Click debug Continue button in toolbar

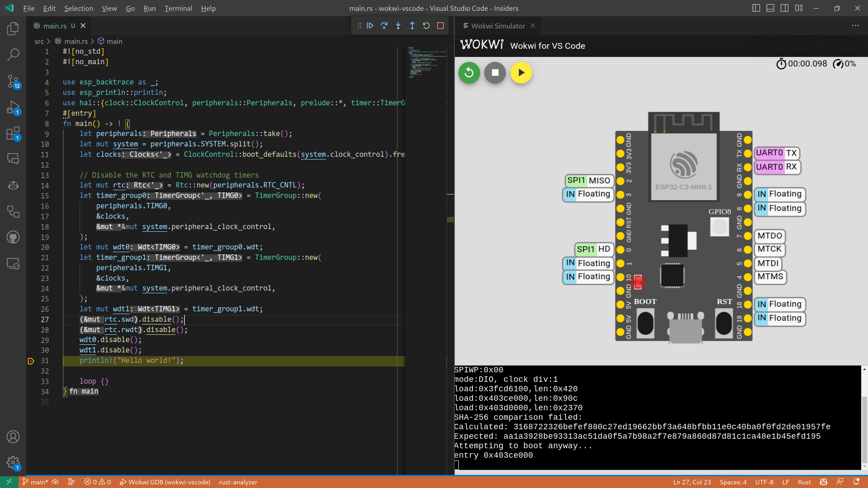point(370,26)
